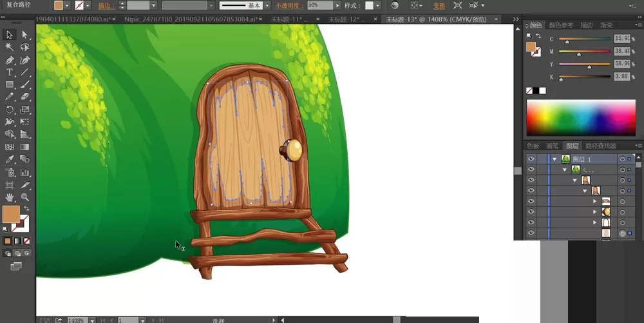The width and height of the screenshot is (644, 323).
Task: Open the graphic style 样式 dropdown
Action: pyautogui.click(x=377, y=6)
